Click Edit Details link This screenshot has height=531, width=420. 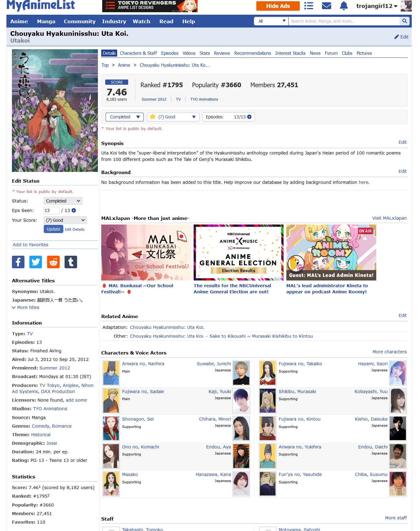click(x=75, y=229)
